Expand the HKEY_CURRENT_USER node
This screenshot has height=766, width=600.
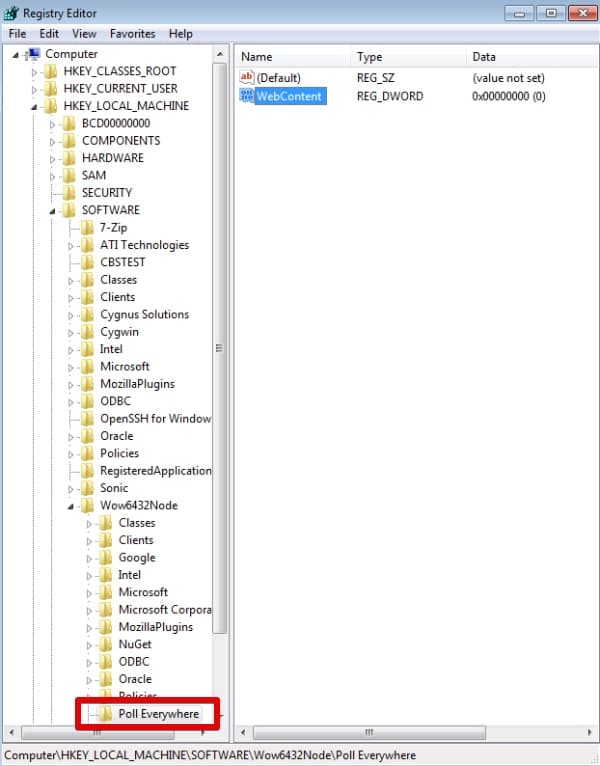[x=34, y=90]
